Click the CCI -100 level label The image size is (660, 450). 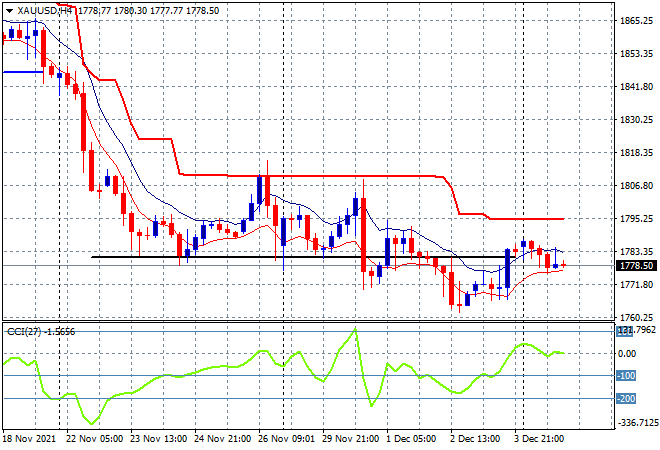coord(626,375)
